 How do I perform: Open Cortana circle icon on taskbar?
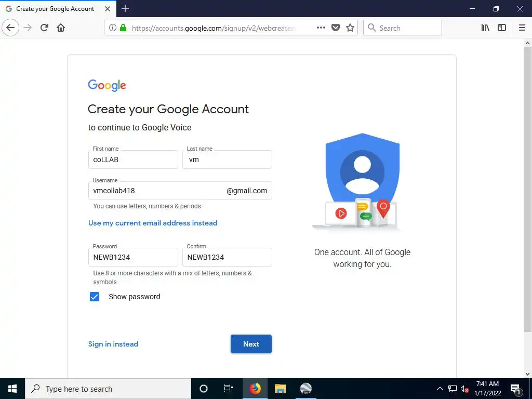point(203,389)
